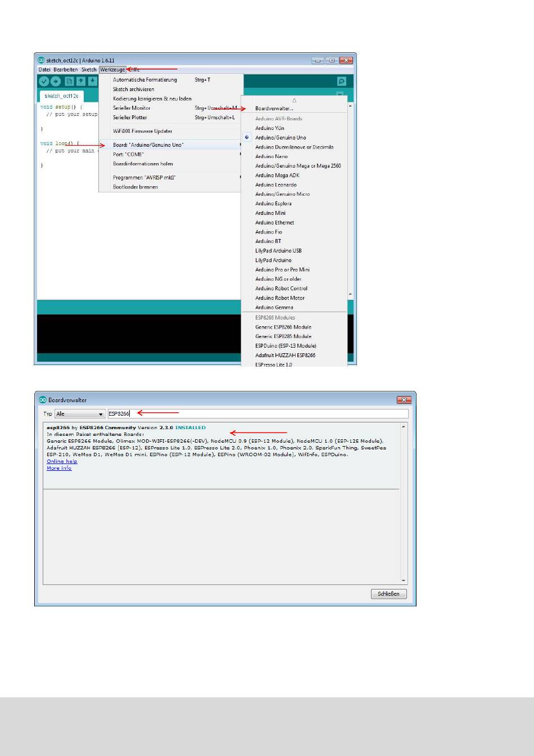Click the search field containing ESP8266
Image resolution: width=534 pixels, height=756 pixels.
(257, 414)
